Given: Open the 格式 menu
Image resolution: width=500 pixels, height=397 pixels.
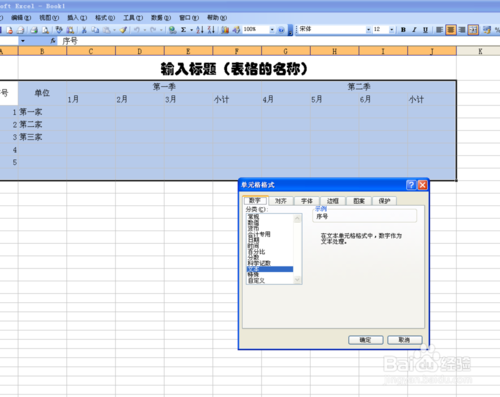Looking at the screenshot, I should [105, 18].
